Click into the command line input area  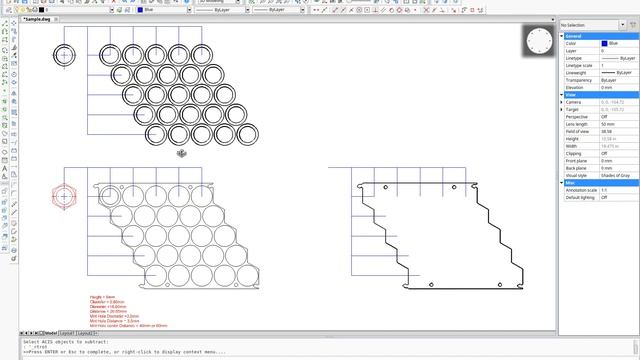pos(327,357)
